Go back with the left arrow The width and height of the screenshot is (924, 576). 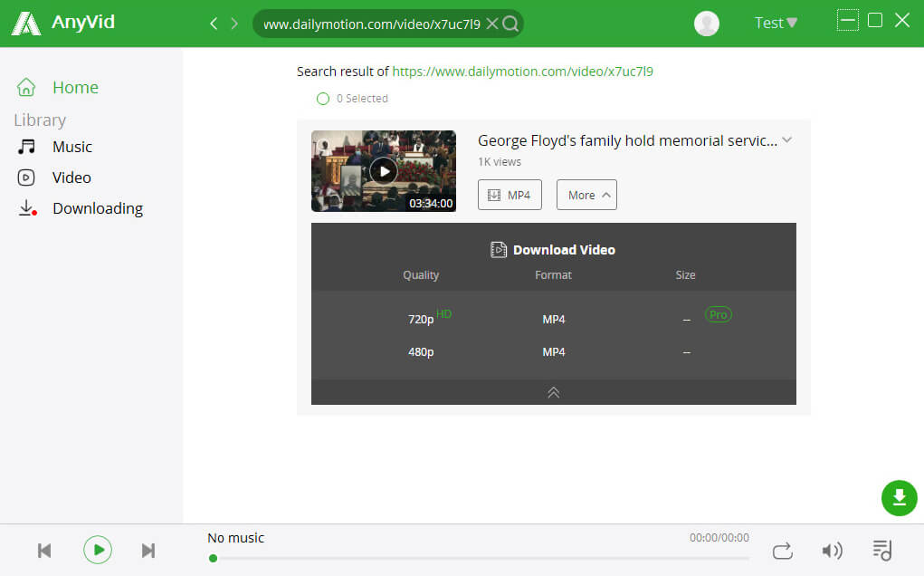pos(214,24)
